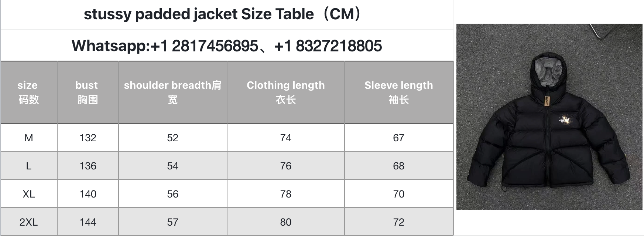The width and height of the screenshot is (644, 236).
Task: Click the shoulder breadth column header
Action: [172, 92]
